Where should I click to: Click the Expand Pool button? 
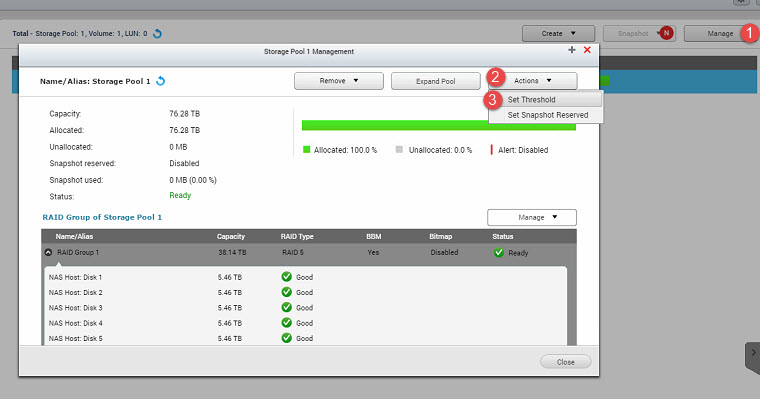[436, 81]
